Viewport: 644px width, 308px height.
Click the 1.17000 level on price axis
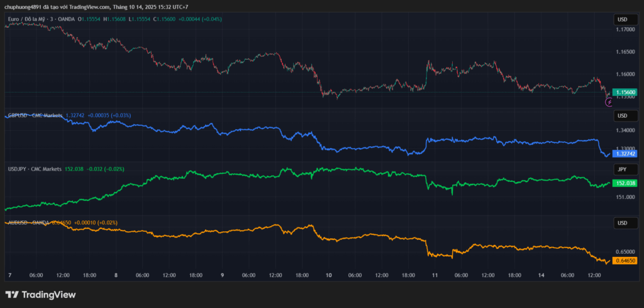click(x=625, y=30)
